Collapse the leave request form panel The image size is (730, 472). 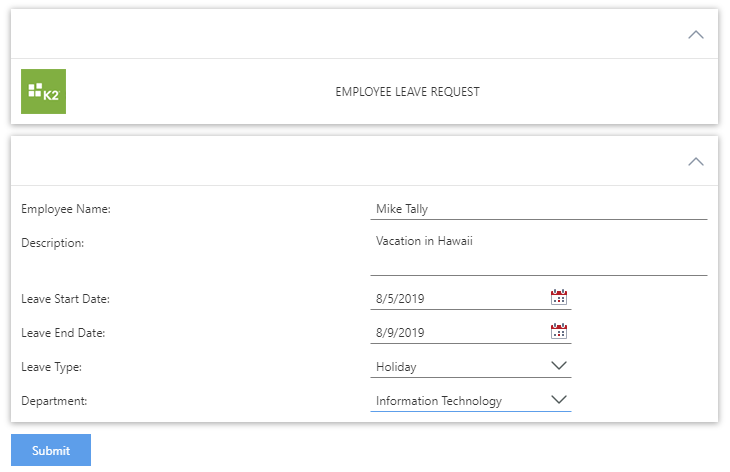696,161
